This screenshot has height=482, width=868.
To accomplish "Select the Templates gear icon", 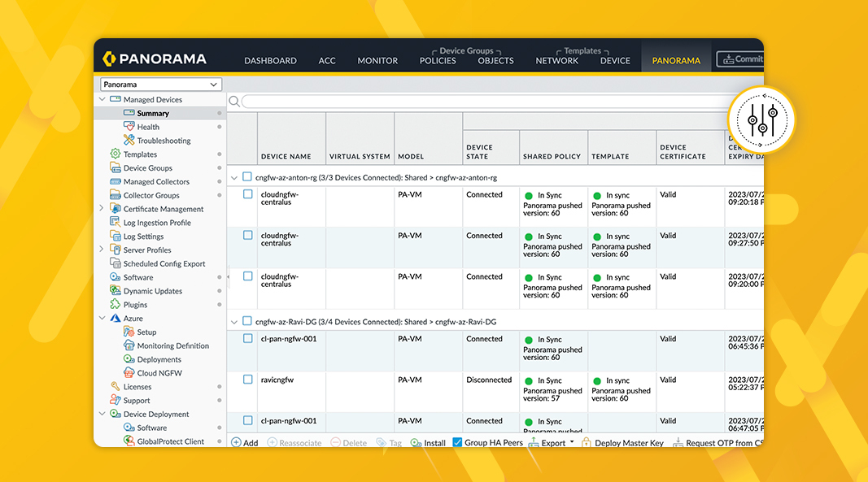I will (x=116, y=154).
